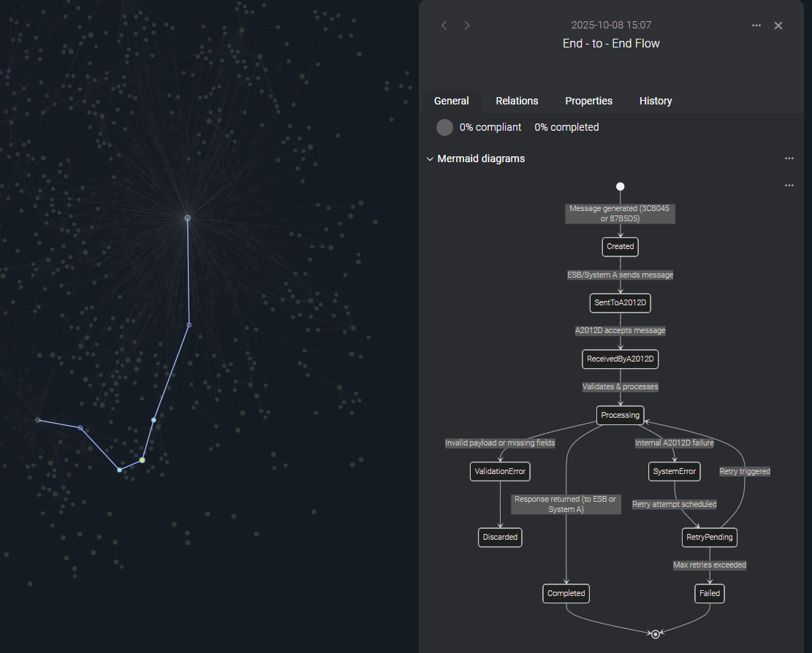812x653 pixels.
Task: Collapse the Mermaid diagrams section
Action: pos(430,159)
